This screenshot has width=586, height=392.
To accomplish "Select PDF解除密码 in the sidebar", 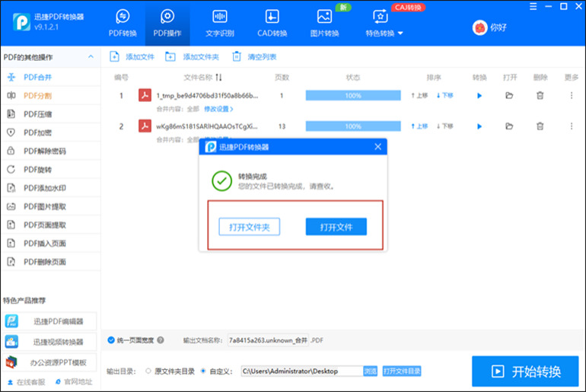I will [x=50, y=151].
